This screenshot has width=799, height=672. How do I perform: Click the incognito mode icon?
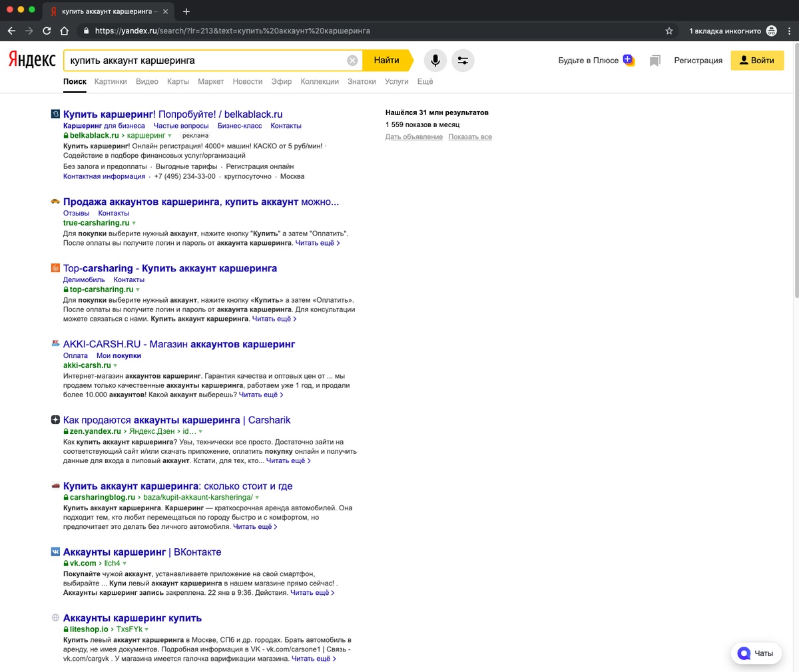click(772, 31)
